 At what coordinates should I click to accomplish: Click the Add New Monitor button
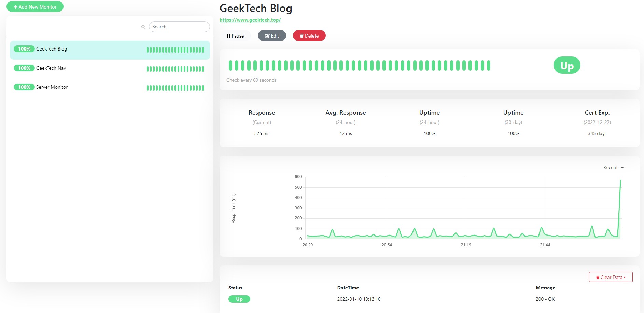(x=35, y=7)
